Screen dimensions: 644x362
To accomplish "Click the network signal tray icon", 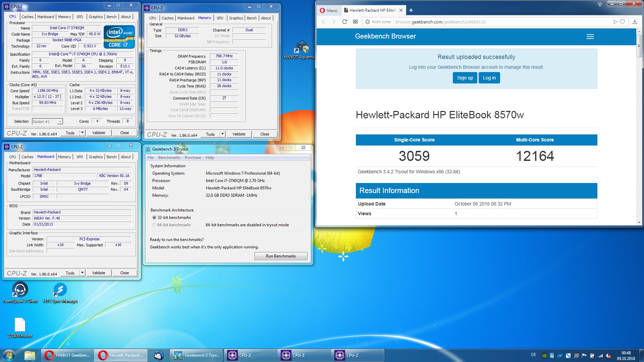I will 600,356.
